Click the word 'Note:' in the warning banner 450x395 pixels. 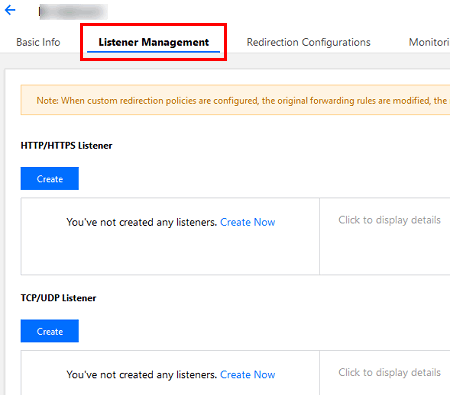pos(47,100)
